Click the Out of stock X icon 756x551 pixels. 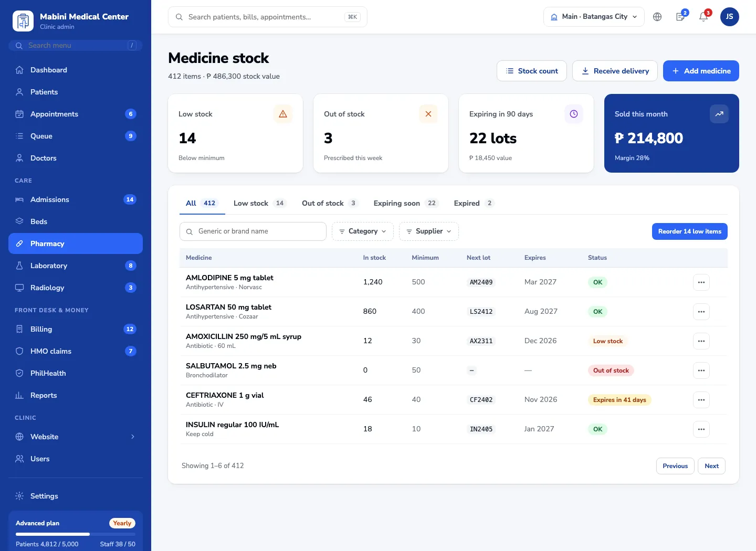428,114
